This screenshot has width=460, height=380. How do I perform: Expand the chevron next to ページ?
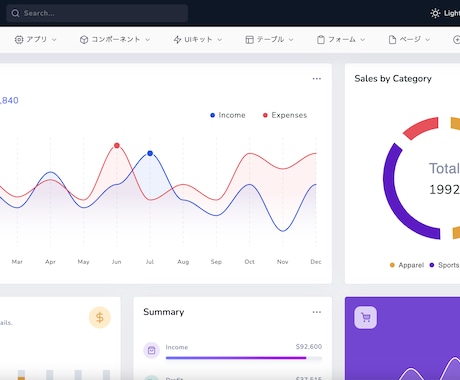pyautogui.click(x=427, y=40)
